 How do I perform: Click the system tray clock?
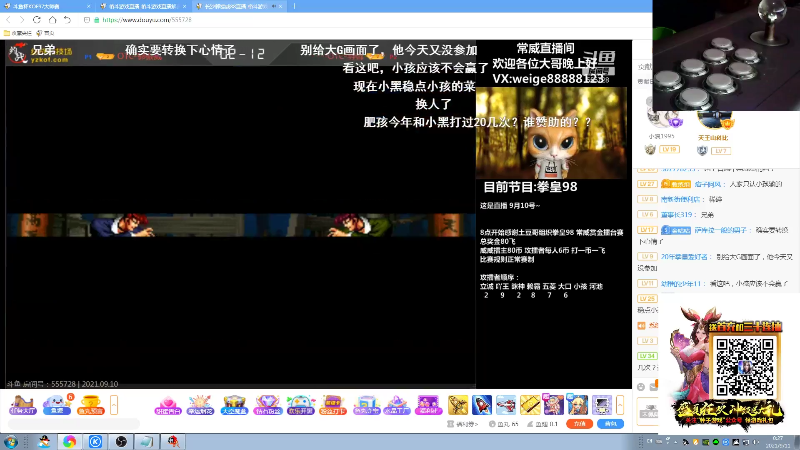coord(778,442)
